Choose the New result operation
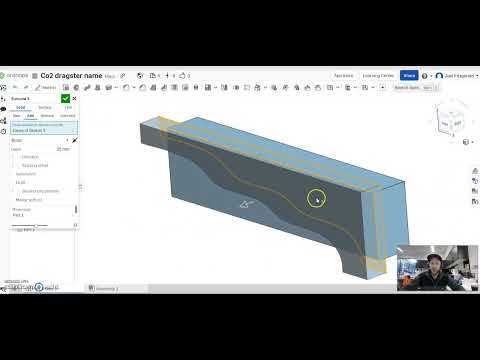This screenshot has height=360, width=480. tap(16, 116)
